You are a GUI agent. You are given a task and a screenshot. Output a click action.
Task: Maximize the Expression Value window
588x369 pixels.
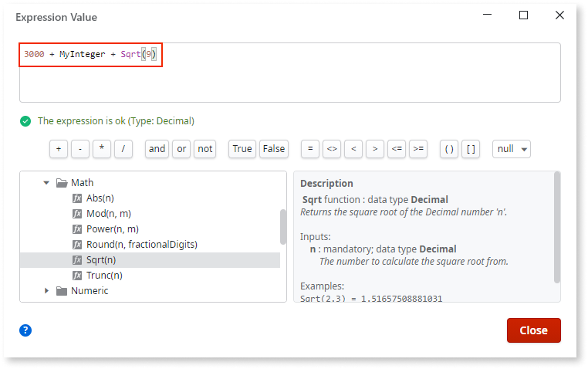(523, 15)
